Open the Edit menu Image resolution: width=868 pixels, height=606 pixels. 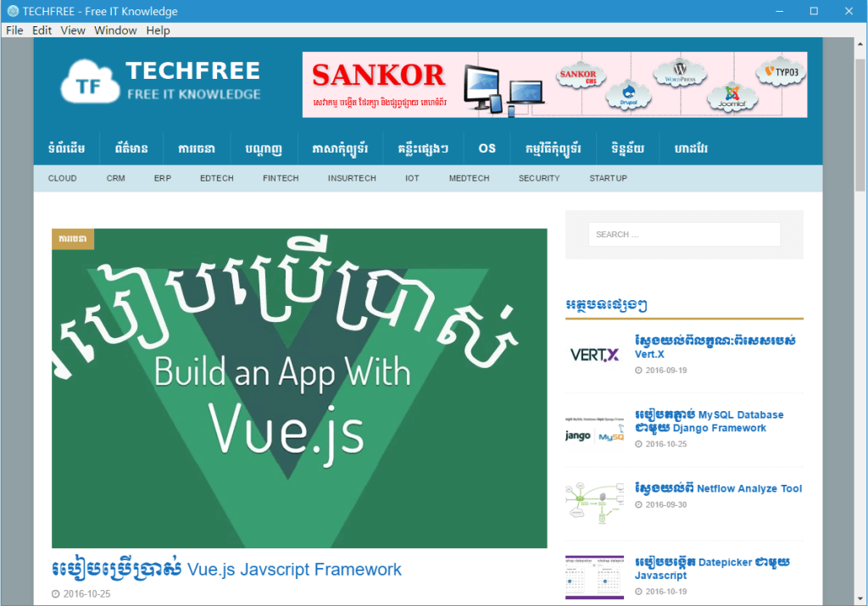click(x=42, y=31)
